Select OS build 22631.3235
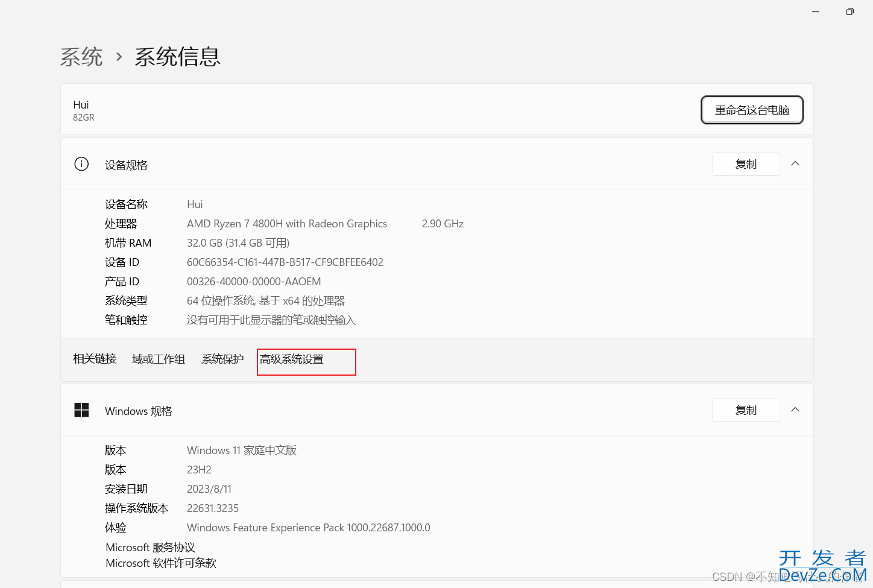This screenshot has height=588, width=873. tap(213, 508)
